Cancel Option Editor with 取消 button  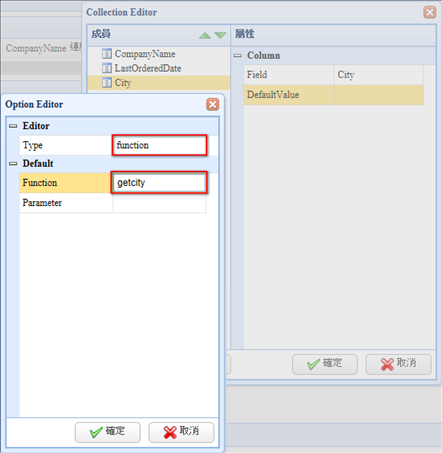[x=181, y=432]
